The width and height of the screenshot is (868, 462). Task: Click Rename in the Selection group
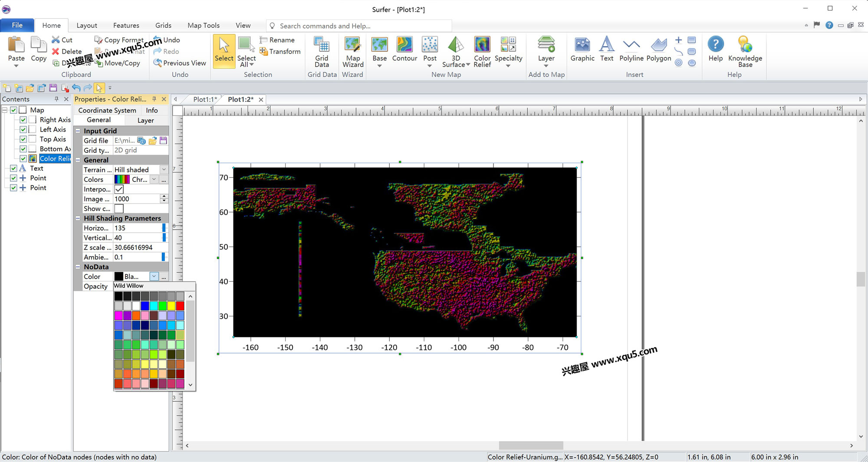(277, 40)
